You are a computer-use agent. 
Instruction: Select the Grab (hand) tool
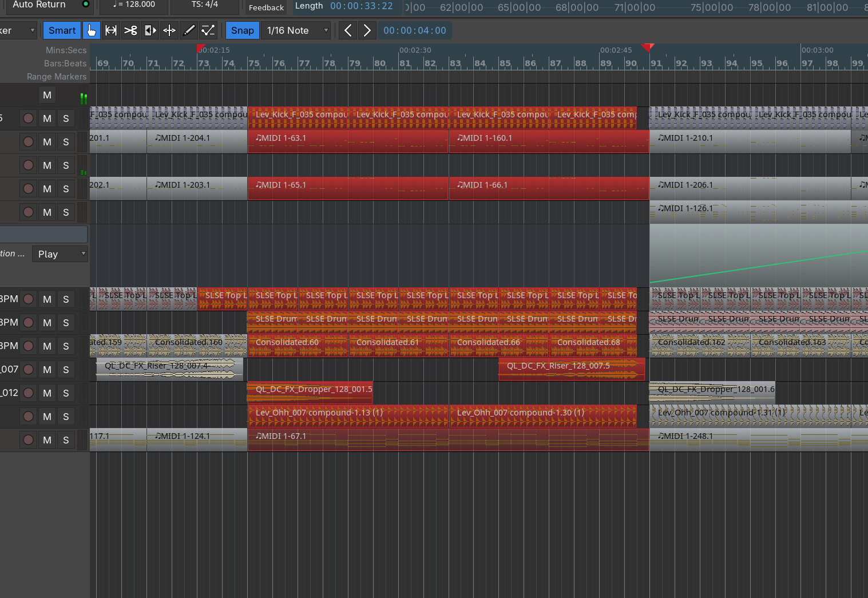tap(91, 30)
